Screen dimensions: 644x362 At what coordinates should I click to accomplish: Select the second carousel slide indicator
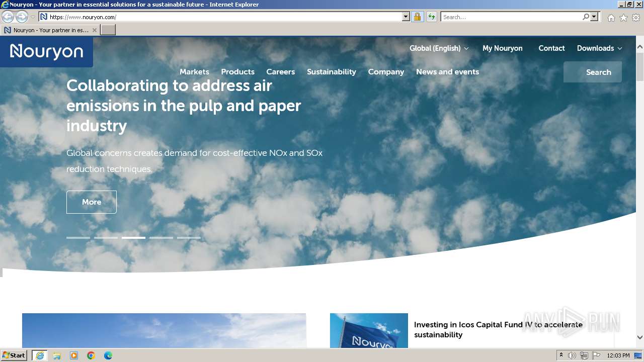point(106,238)
